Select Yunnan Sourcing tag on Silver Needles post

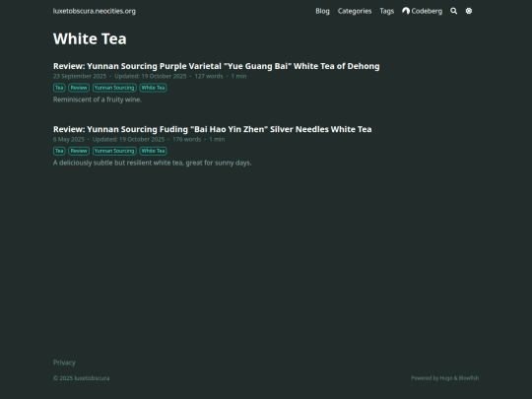coord(114,151)
